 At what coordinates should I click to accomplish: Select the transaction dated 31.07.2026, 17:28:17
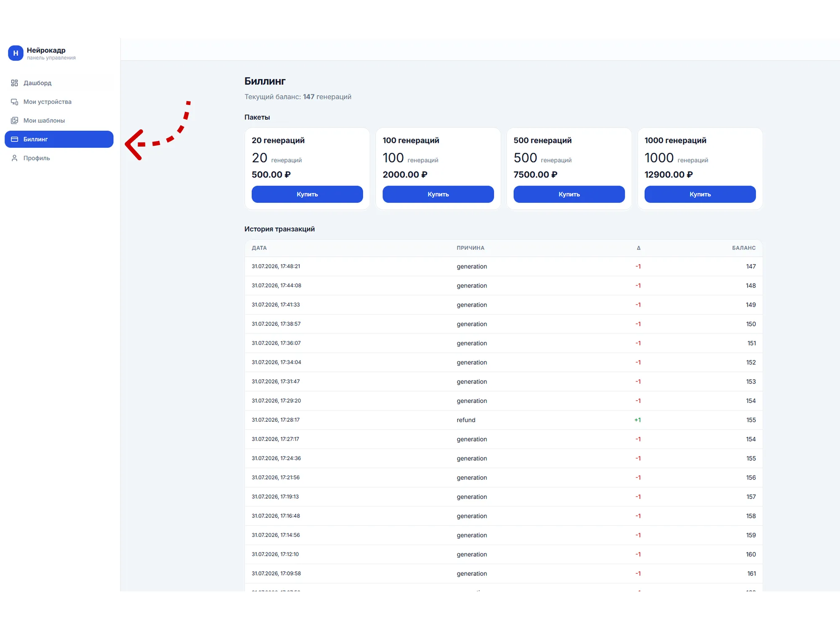pos(504,420)
